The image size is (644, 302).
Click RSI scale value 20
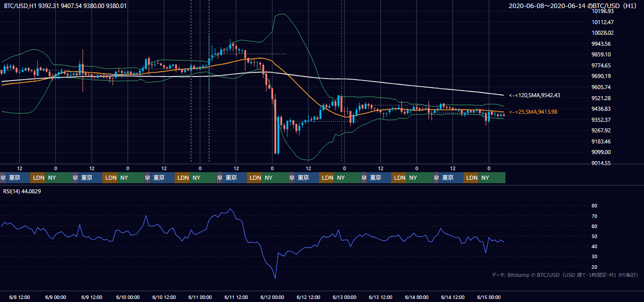[x=594, y=267]
